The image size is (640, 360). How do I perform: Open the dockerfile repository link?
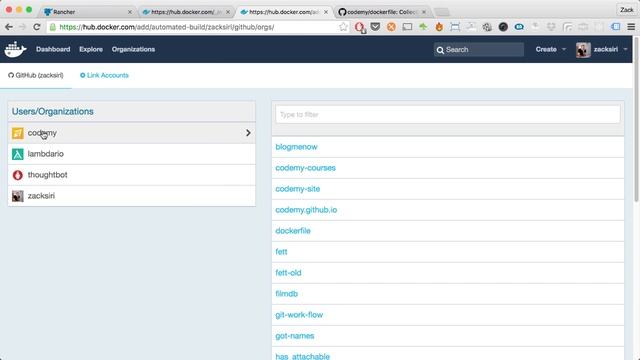(293, 231)
